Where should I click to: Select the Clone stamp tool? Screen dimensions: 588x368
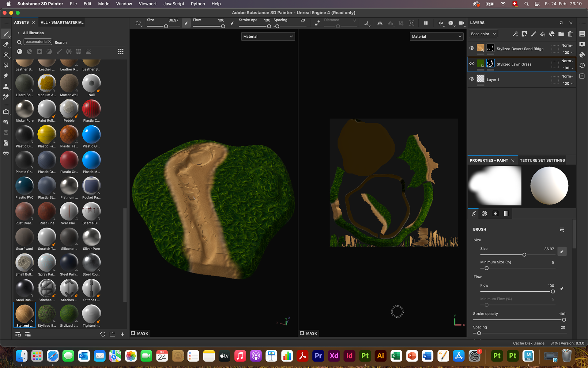(x=6, y=86)
